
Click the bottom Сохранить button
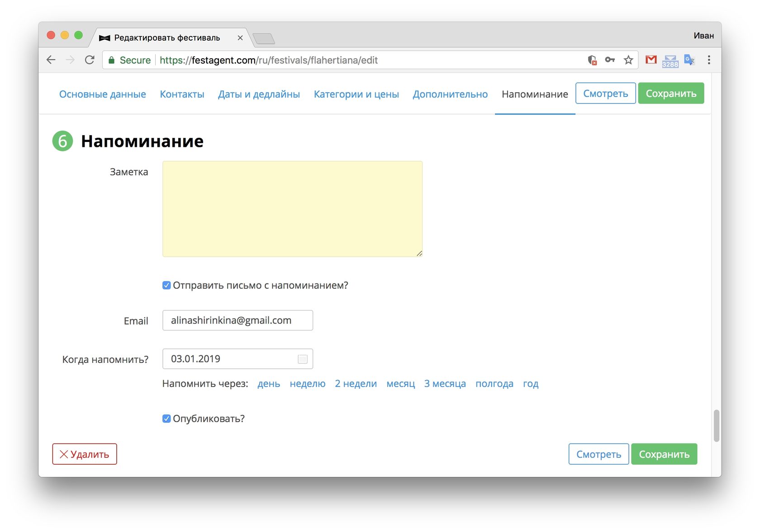[x=664, y=454]
